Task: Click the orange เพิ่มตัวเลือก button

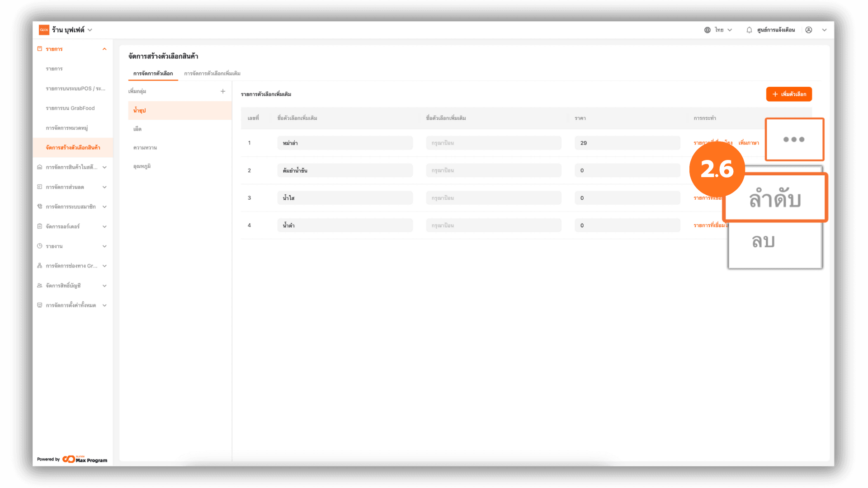Action: 789,94
